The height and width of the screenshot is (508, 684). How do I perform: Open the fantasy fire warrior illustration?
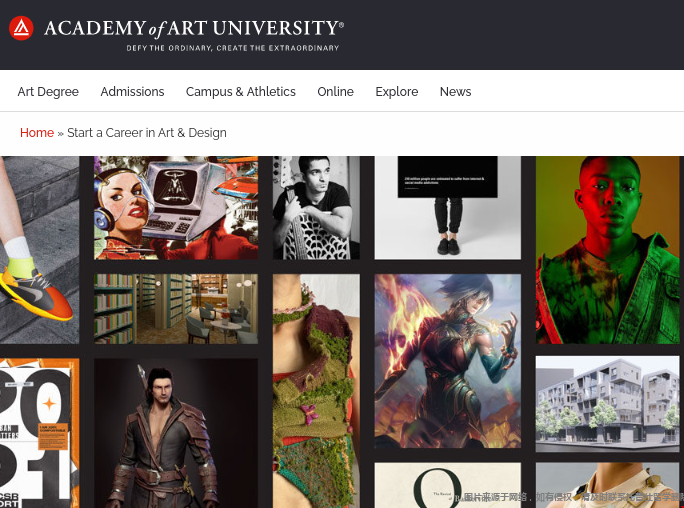click(x=448, y=361)
